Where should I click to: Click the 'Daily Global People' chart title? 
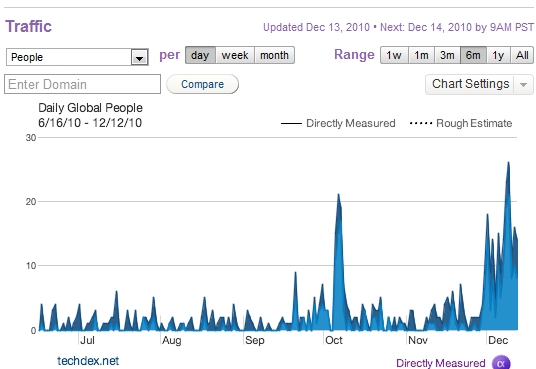point(90,108)
